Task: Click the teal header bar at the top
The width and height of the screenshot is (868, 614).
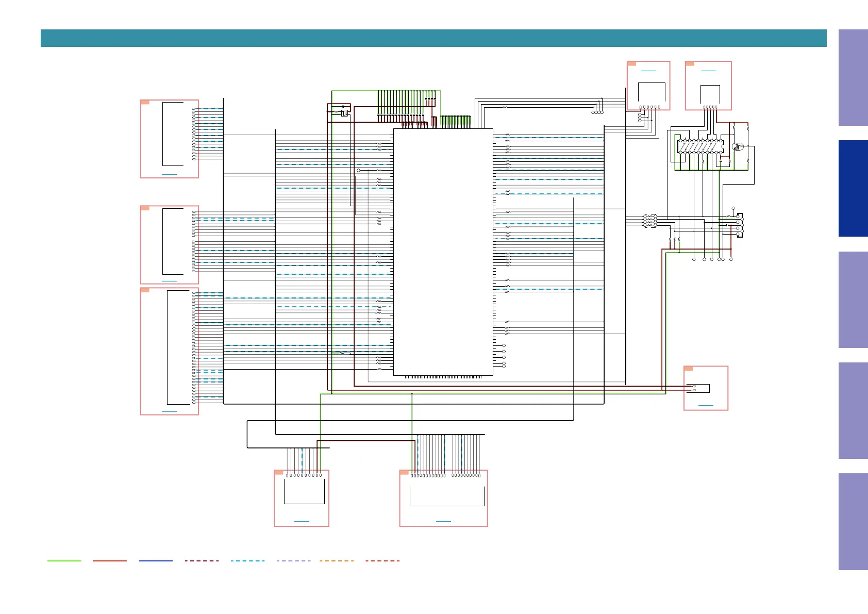Action: tap(433, 38)
